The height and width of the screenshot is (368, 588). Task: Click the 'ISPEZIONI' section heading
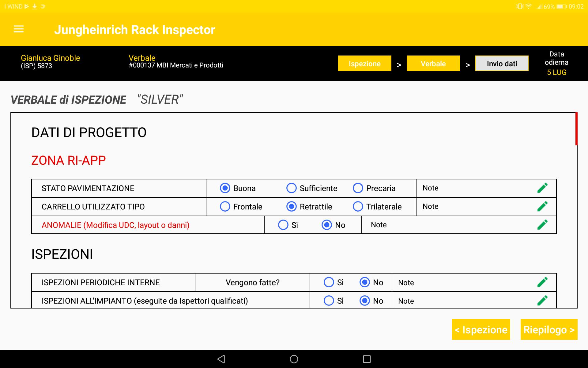point(62,254)
